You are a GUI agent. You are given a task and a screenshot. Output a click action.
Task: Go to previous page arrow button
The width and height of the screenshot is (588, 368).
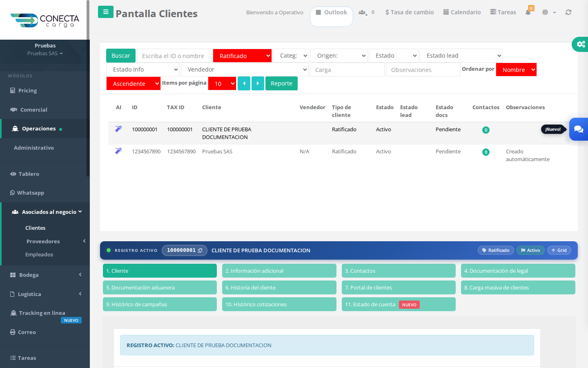point(244,83)
